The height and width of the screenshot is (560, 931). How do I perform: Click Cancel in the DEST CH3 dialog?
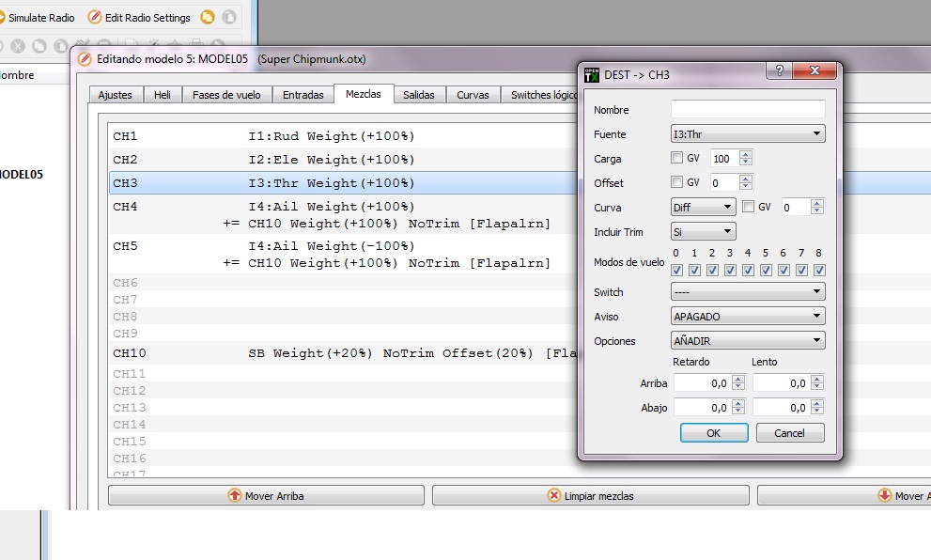789,433
